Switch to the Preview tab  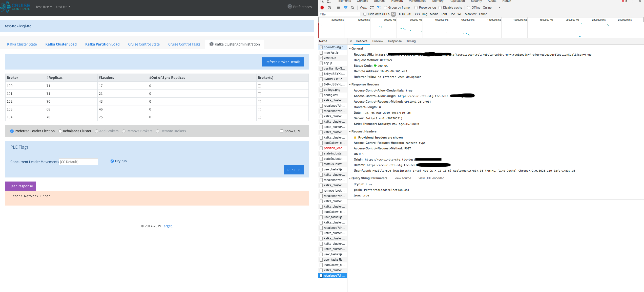(x=378, y=41)
